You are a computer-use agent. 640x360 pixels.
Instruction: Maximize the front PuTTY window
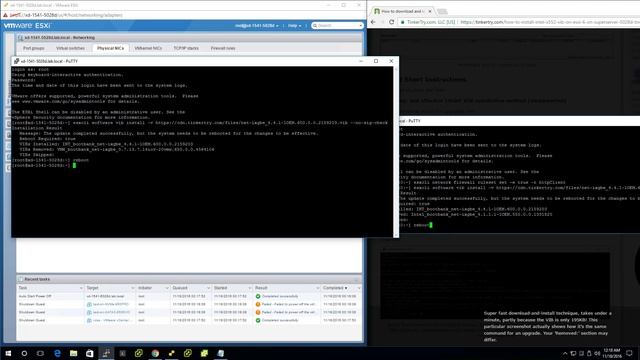376,61
